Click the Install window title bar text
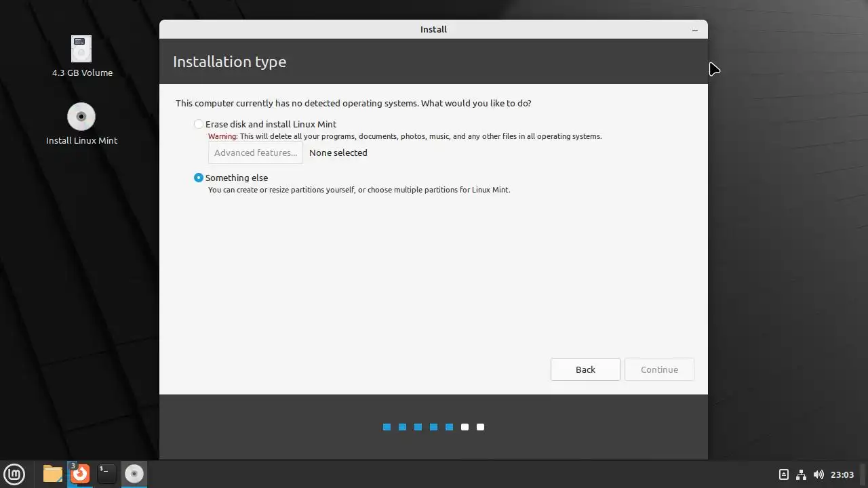This screenshot has height=488, width=868. [433, 29]
